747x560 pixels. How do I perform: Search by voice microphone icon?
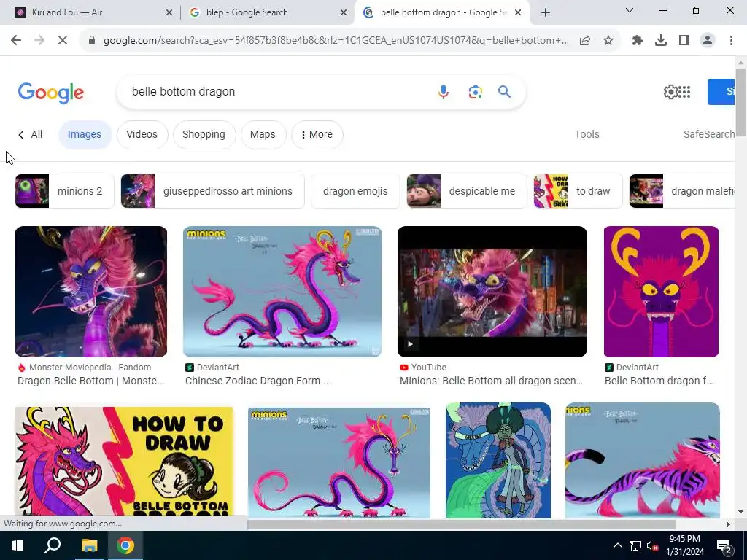[x=443, y=91]
